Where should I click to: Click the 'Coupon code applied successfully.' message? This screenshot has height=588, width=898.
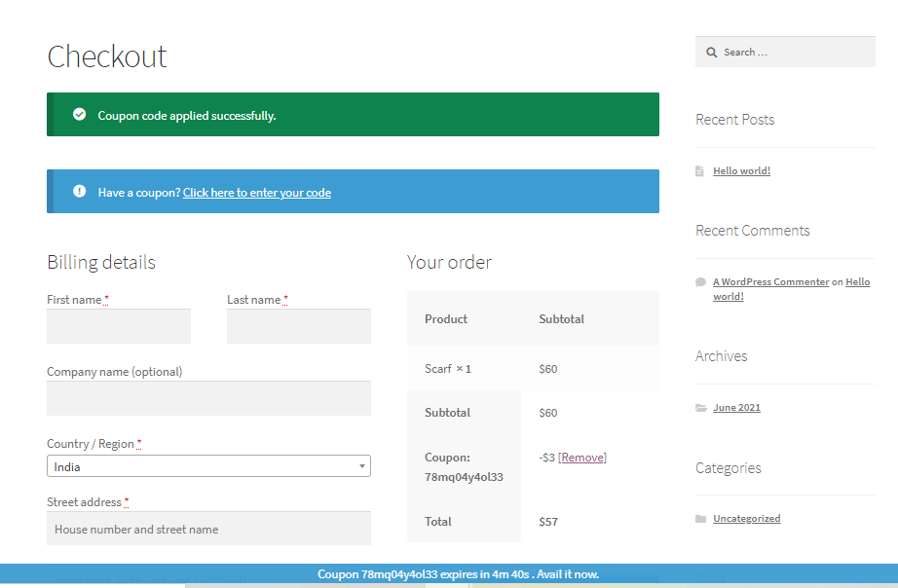187,116
